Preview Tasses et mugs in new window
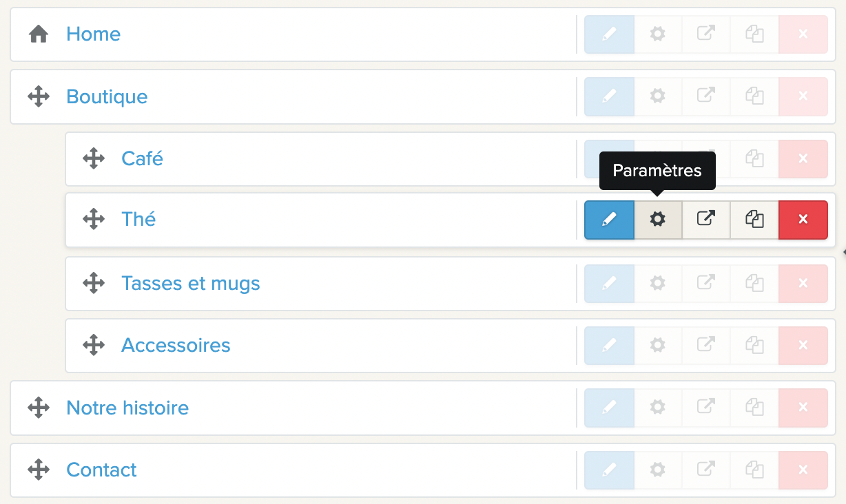 coord(706,283)
